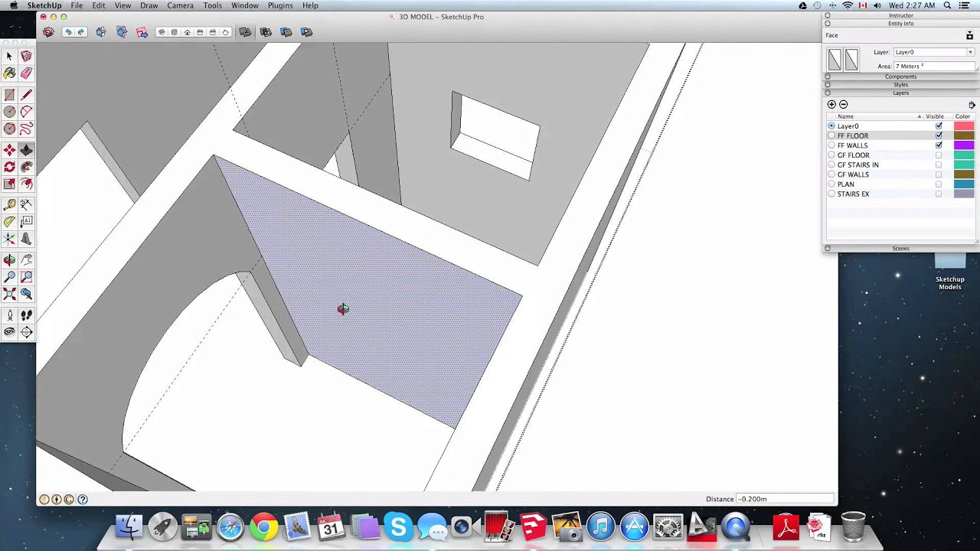Activate the Look Around eye tool
This screenshot has height=551, width=980.
(x=9, y=332)
